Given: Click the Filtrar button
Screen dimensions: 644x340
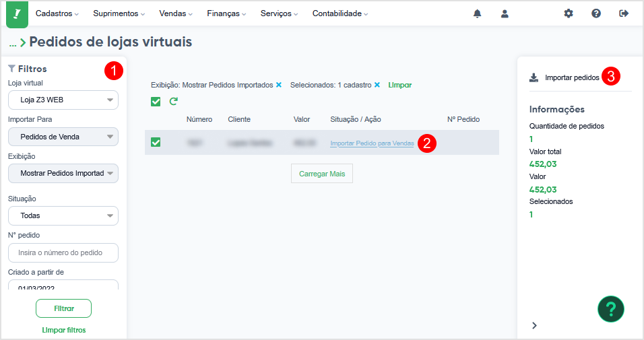Looking at the screenshot, I should [64, 308].
